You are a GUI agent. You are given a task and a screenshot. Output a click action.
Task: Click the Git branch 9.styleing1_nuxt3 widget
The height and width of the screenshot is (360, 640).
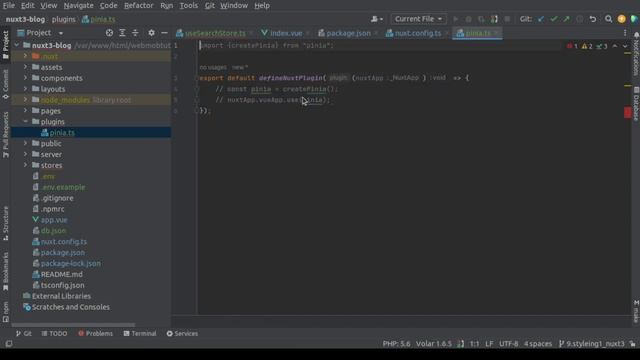pos(591,344)
